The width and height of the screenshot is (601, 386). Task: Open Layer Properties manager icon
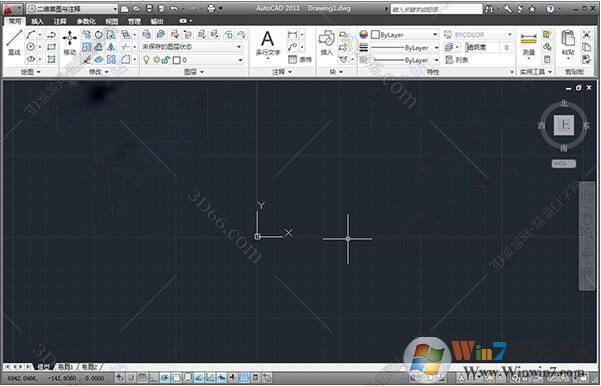point(146,34)
